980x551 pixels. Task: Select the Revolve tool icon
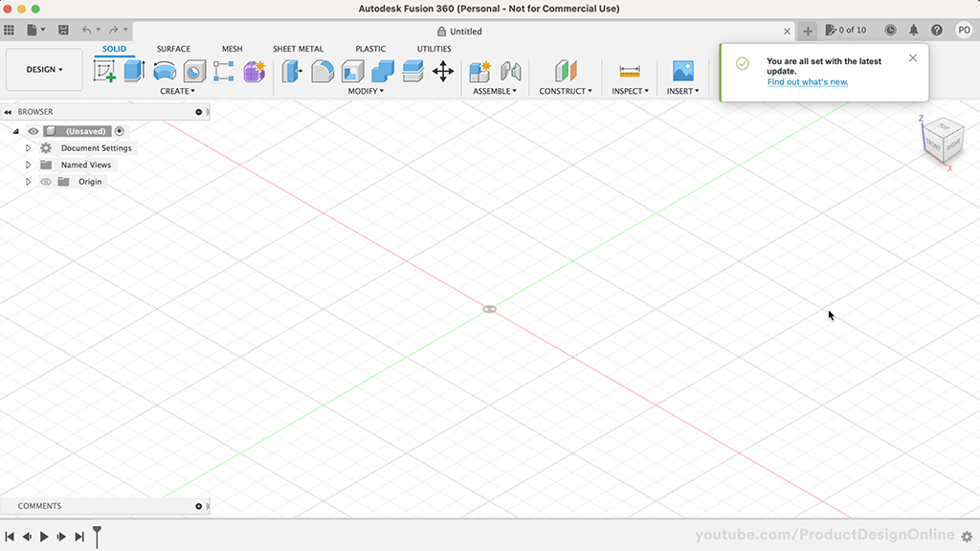[165, 71]
